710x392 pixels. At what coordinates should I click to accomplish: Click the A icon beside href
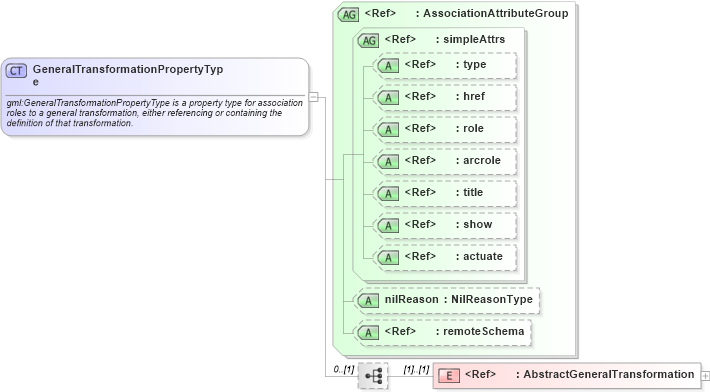[x=388, y=98]
